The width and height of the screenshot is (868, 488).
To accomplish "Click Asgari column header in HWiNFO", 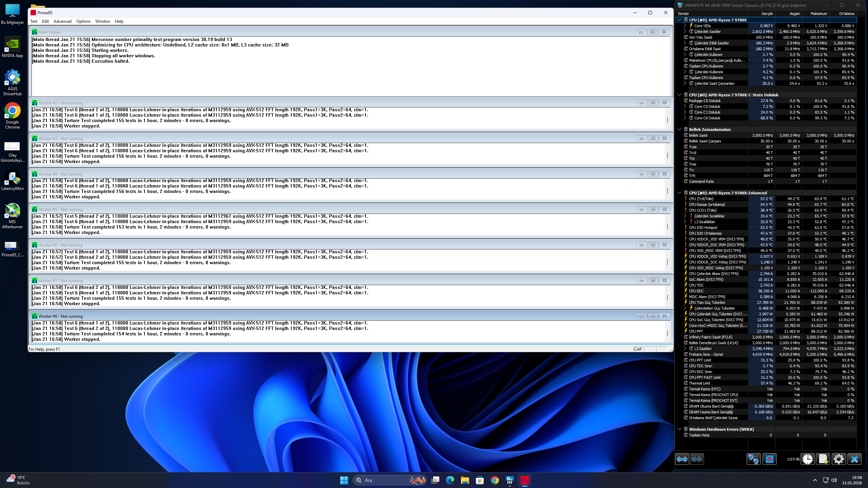I will tap(789, 14).
